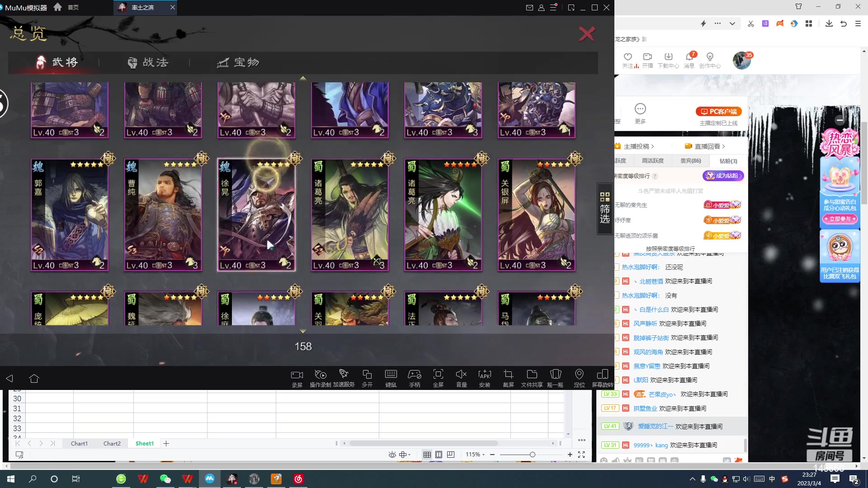Switch to Chart2 sheet tab

[112, 443]
